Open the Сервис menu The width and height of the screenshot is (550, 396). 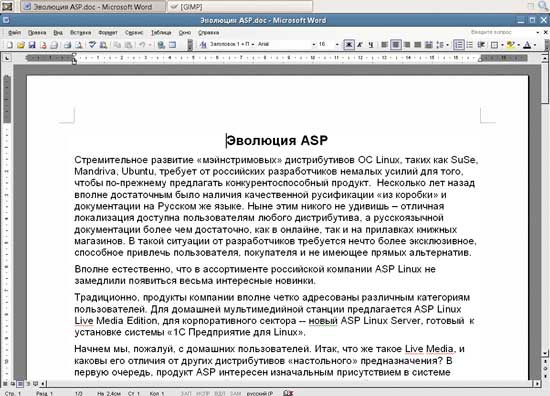(x=134, y=33)
